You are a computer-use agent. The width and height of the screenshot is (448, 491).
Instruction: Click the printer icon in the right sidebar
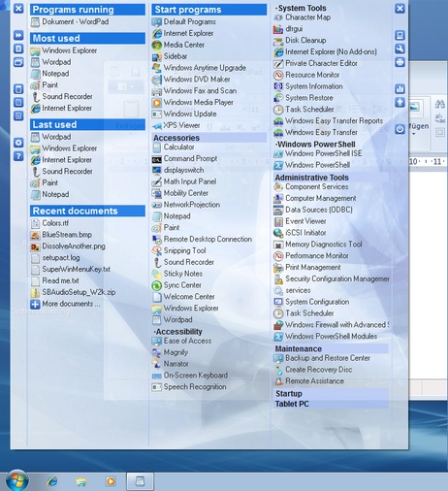point(400,62)
